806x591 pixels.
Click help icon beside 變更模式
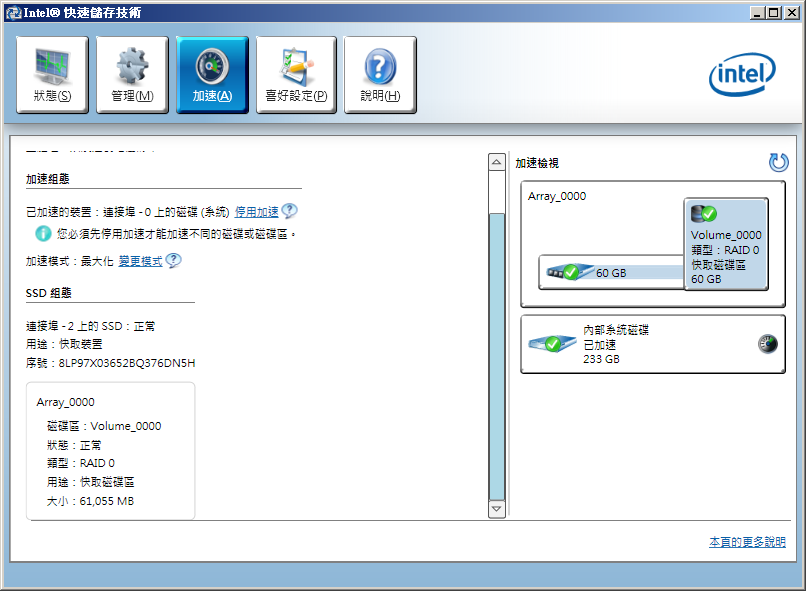174,260
